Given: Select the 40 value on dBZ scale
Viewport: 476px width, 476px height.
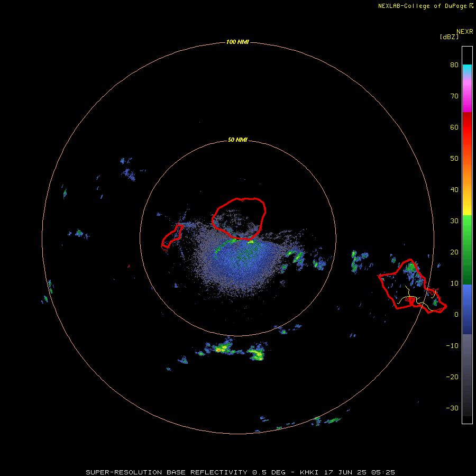Looking at the screenshot, I should pyautogui.click(x=454, y=190).
